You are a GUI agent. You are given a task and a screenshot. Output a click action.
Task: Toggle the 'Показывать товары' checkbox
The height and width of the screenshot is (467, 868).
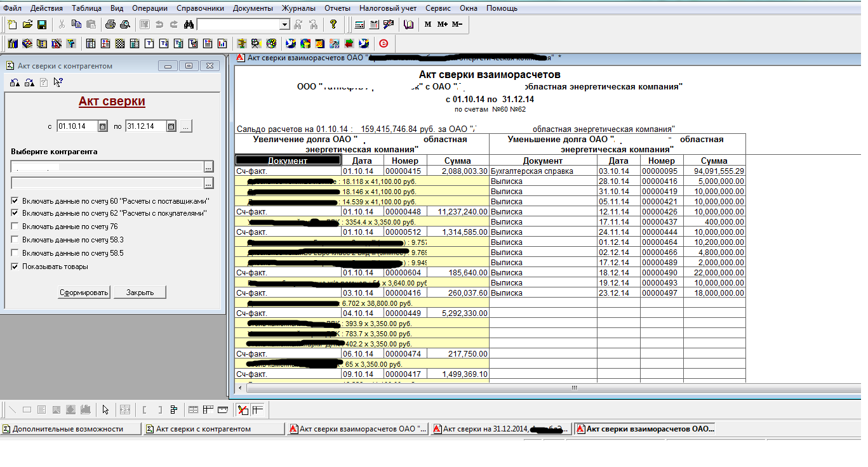[x=15, y=266]
